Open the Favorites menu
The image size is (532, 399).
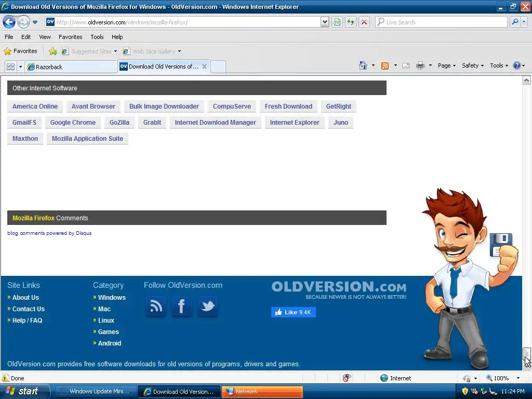click(71, 37)
